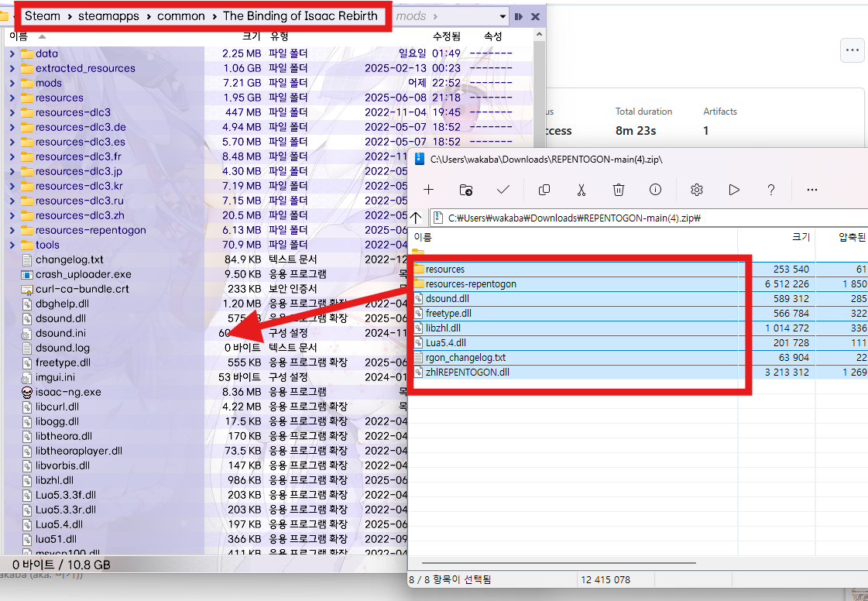868x601 pixels.
Task: Sort file manager by 유형 column header
Action: (x=279, y=36)
